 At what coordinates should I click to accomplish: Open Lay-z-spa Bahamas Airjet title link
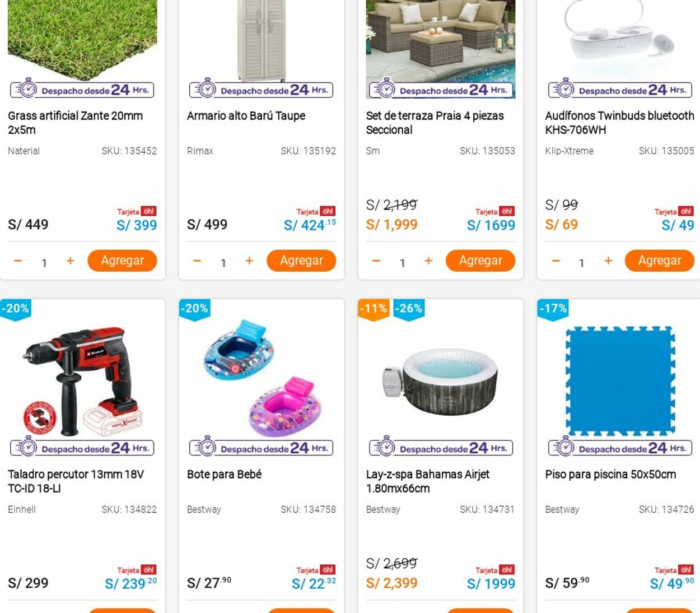tap(428, 481)
